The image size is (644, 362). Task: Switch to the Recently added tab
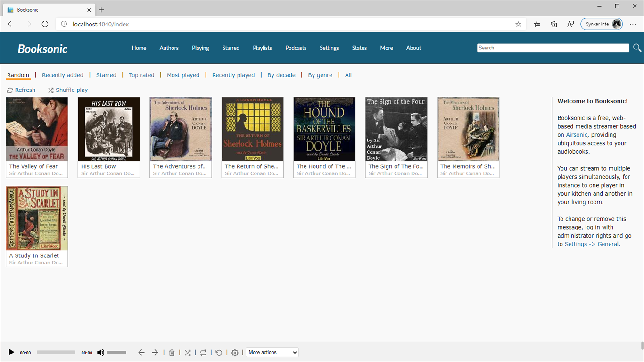click(63, 75)
